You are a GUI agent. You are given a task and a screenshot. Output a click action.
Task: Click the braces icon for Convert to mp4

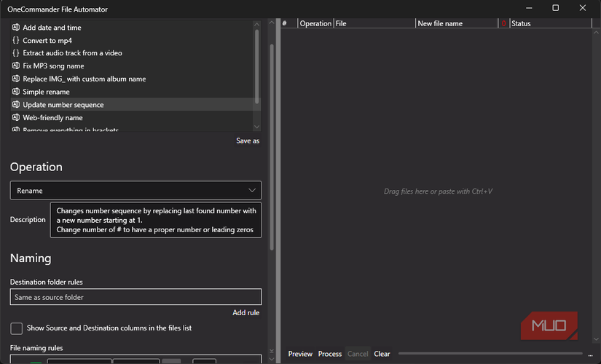pyautogui.click(x=16, y=41)
